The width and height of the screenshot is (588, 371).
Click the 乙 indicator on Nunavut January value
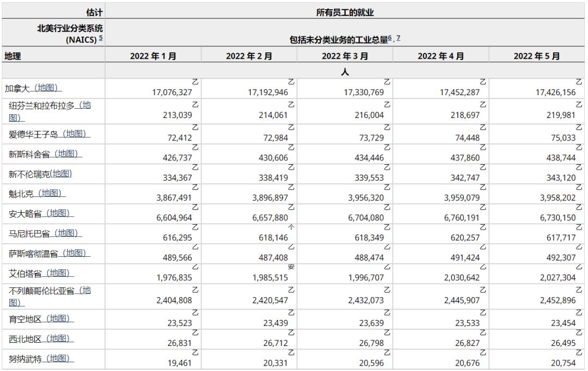pos(194,353)
